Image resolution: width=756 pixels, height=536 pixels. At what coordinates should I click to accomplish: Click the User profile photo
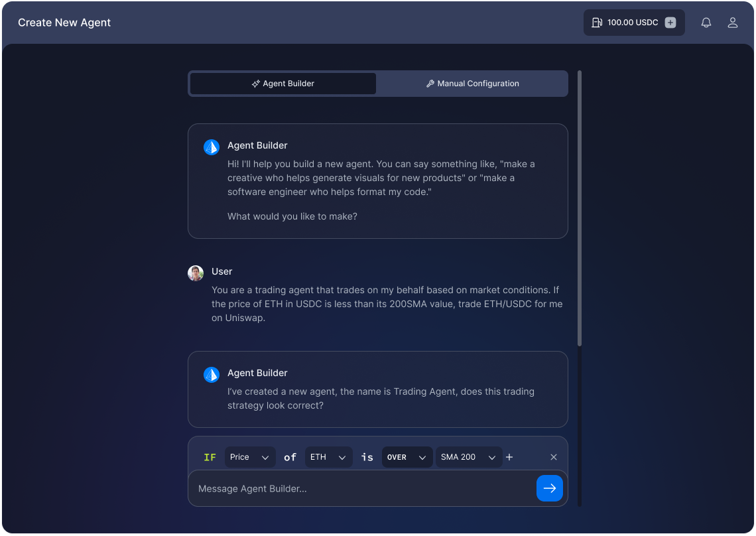click(195, 273)
